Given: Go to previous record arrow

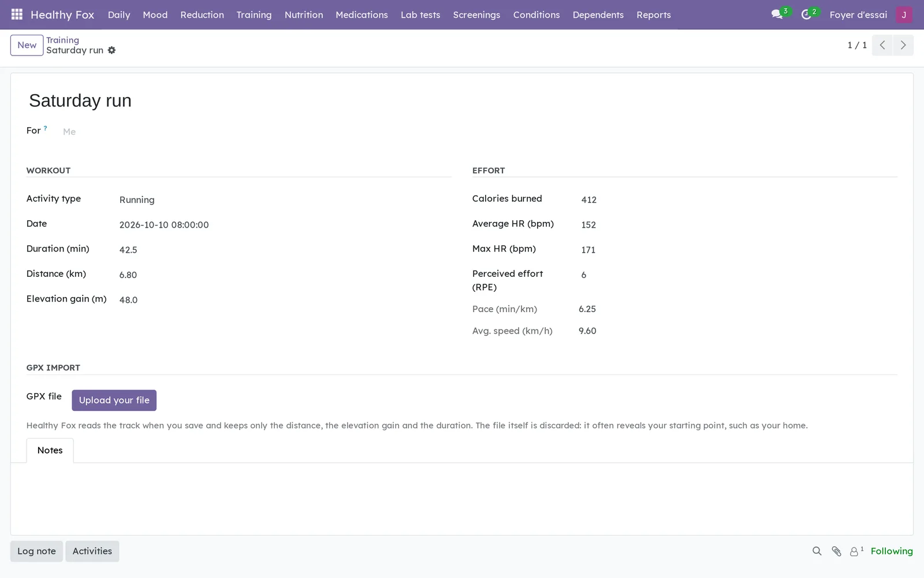Looking at the screenshot, I should pos(882,45).
